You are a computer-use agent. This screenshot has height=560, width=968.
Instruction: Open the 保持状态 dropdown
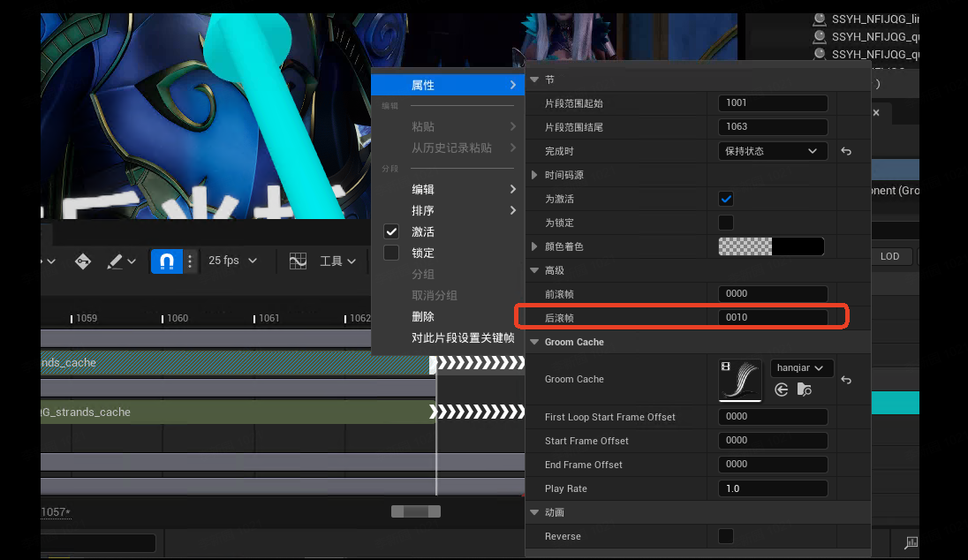pos(773,151)
